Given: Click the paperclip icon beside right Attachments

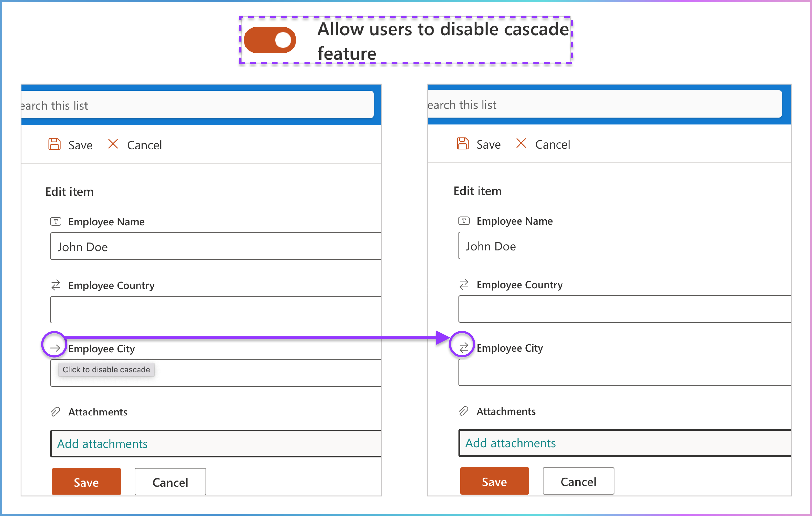Looking at the screenshot, I should (463, 411).
